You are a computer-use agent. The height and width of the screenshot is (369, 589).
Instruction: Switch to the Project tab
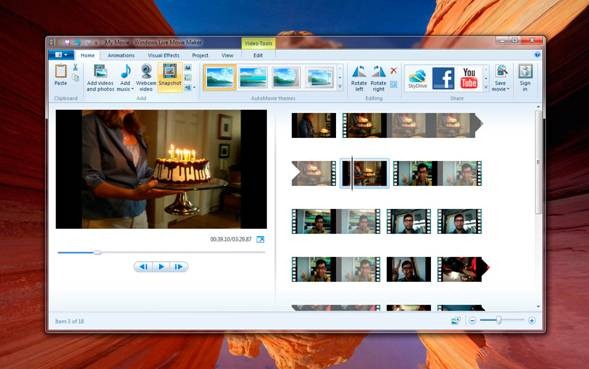(x=200, y=55)
